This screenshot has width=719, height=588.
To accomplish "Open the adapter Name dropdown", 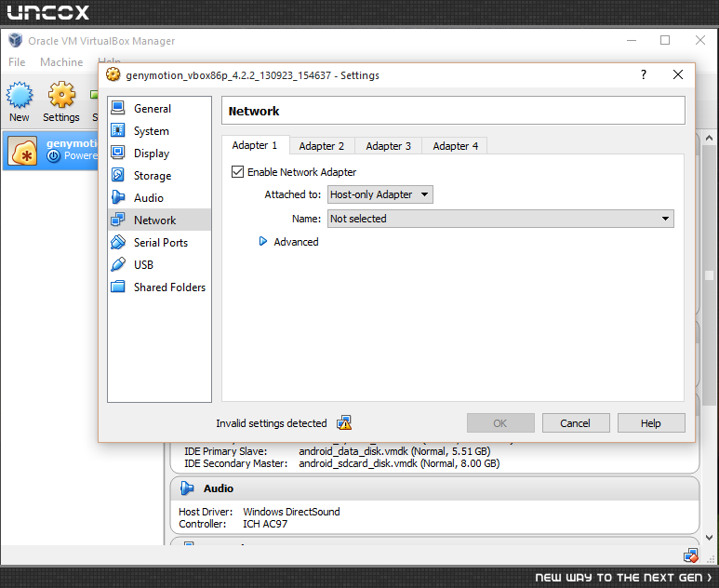I will [500, 219].
